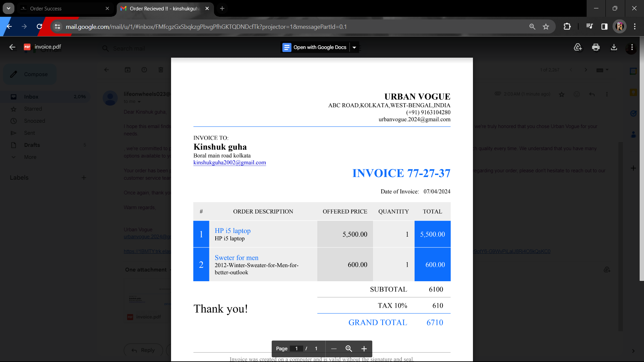Click the Print icon in PDF viewer
The height and width of the screenshot is (362, 644).
pos(596,47)
